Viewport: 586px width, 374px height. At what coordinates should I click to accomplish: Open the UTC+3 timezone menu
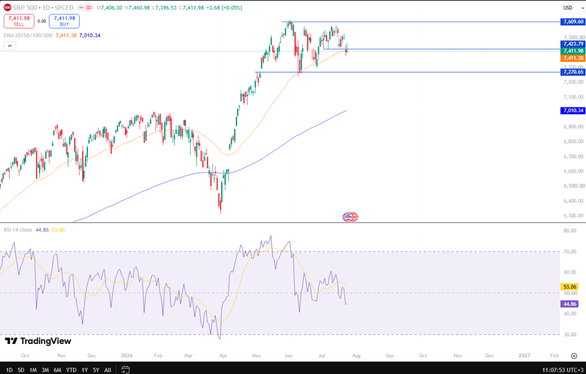tap(563, 370)
